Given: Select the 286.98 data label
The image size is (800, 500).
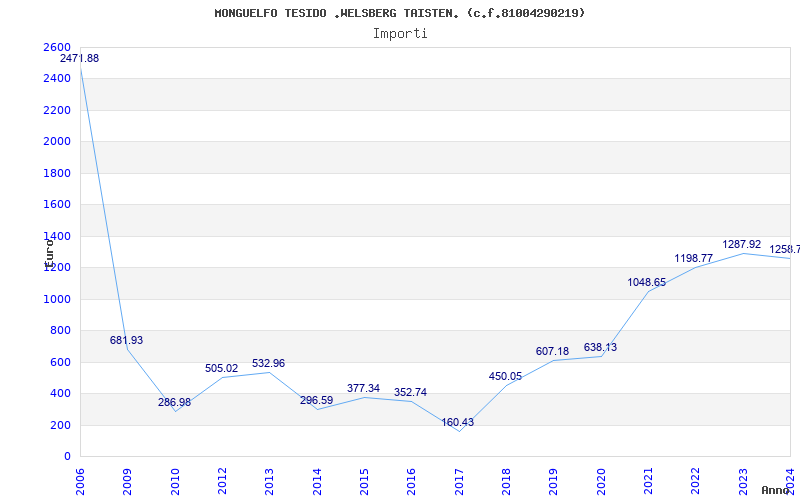Looking at the screenshot, I should (x=174, y=402).
